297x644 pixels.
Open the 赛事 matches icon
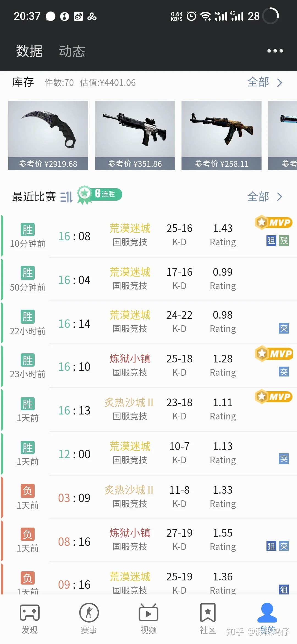click(x=89, y=613)
